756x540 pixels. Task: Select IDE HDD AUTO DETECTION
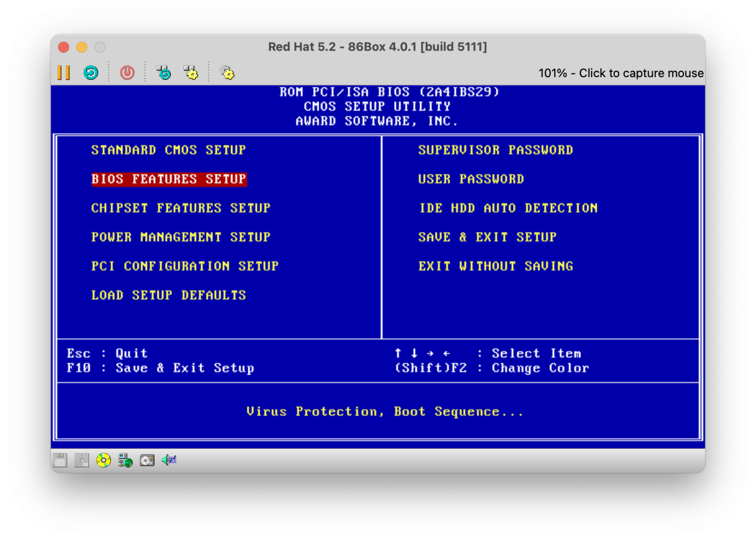tap(508, 208)
